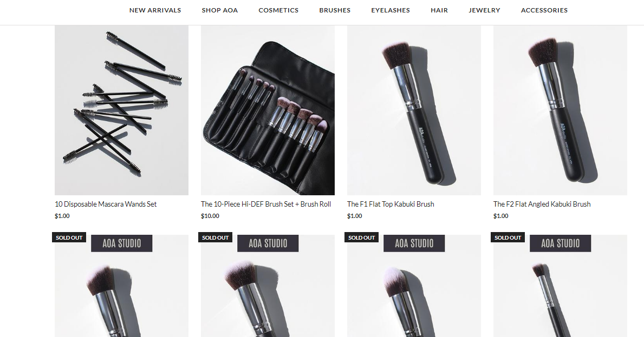Open the 10-Piece Hi-DEF Brush Set link

266,204
